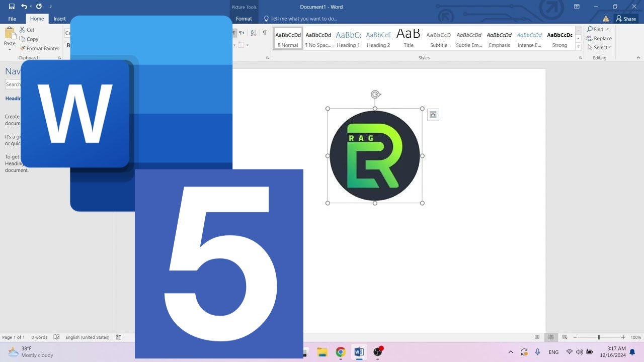Click Replace in Editing group
Viewport: 644px width, 362px height.
(599, 38)
